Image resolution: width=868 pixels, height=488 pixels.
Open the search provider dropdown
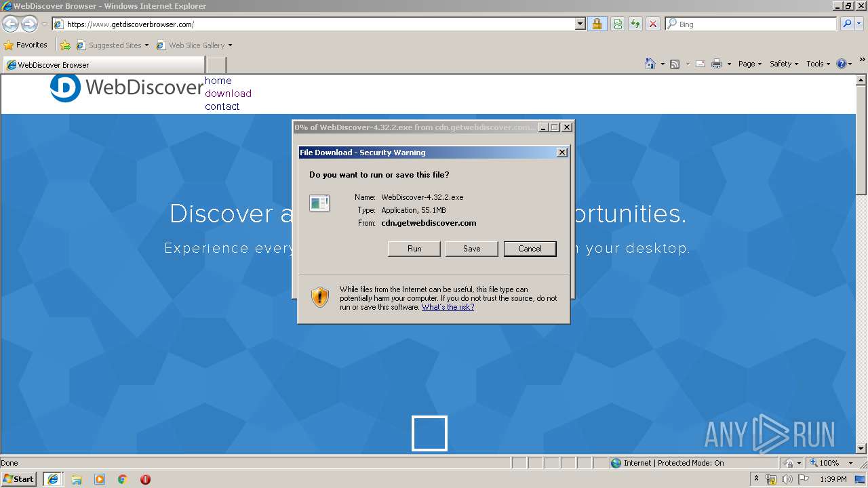tap(860, 24)
